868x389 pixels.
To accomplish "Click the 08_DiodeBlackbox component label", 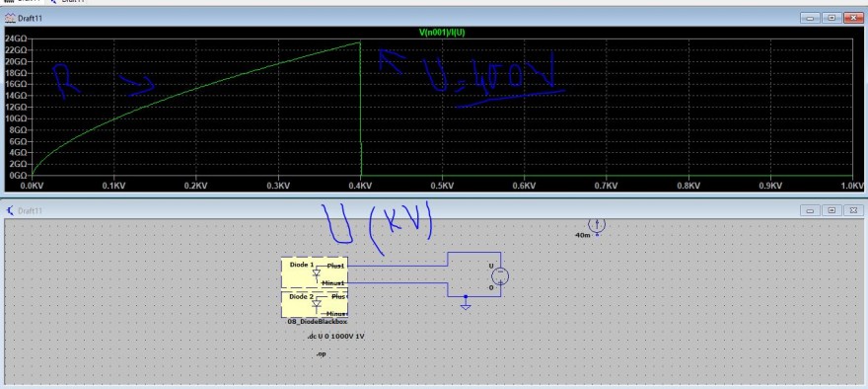I will point(318,322).
